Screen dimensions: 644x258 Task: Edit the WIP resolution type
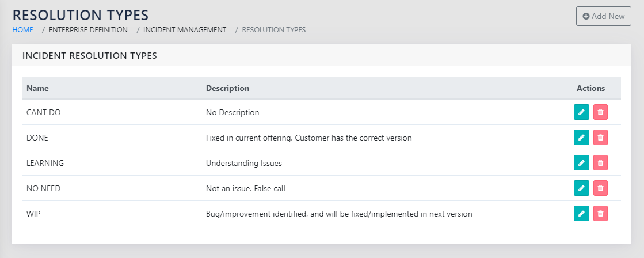click(581, 214)
